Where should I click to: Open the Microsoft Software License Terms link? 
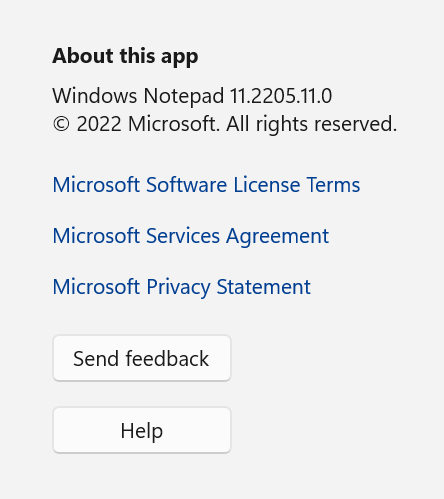[x=206, y=185]
